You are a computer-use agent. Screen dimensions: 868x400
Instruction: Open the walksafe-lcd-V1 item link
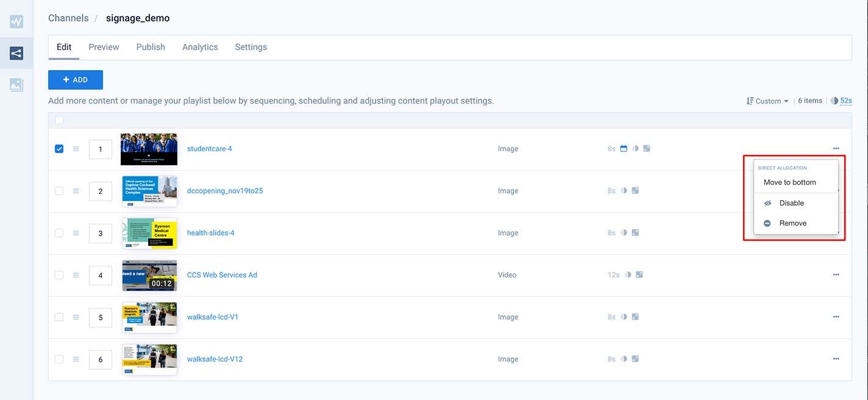click(213, 317)
